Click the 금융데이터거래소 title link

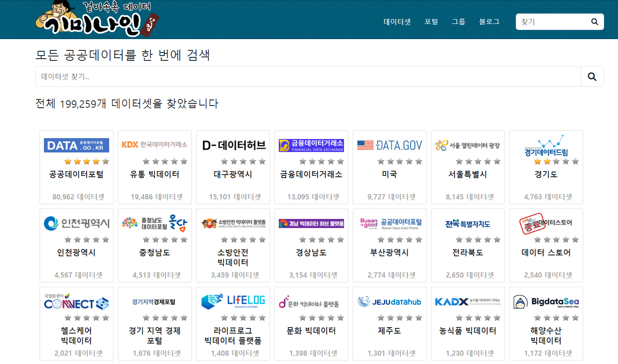(311, 175)
